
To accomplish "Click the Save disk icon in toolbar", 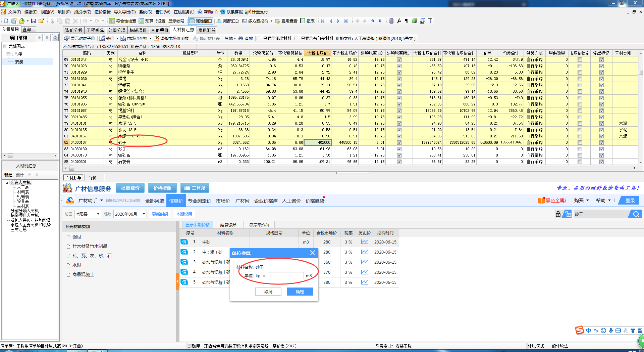I will click(33, 21).
